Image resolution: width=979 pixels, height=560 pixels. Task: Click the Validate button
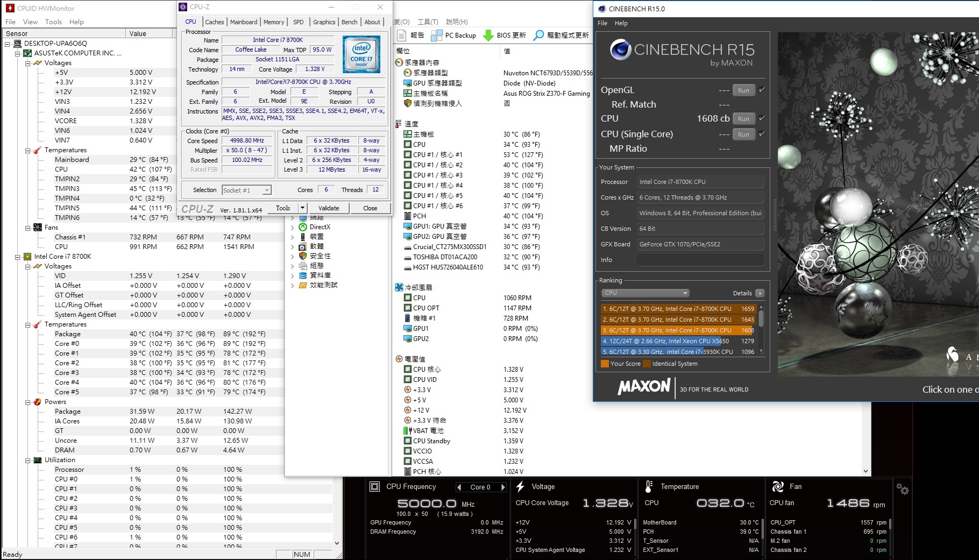[329, 208]
